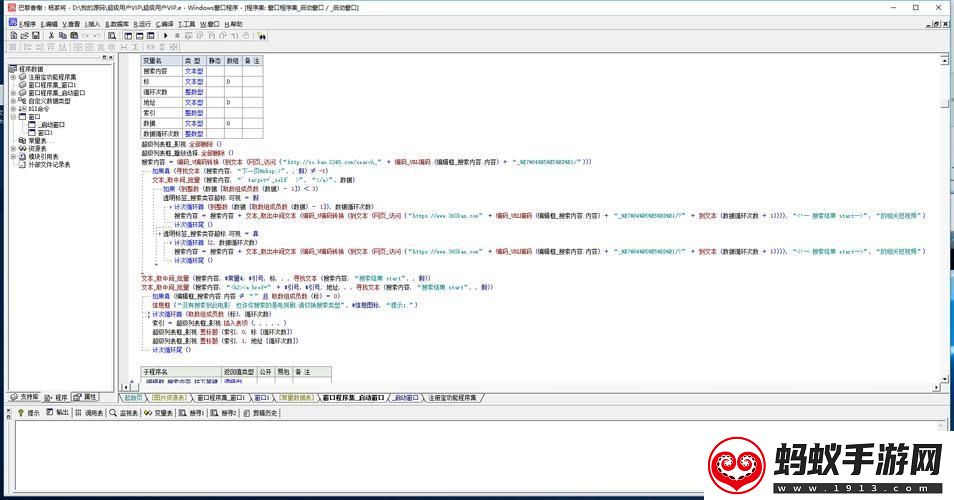The width and height of the screenshot is (954, 500).
Task: Click the Cut scissors icon
Action: [x=52, y=36]
